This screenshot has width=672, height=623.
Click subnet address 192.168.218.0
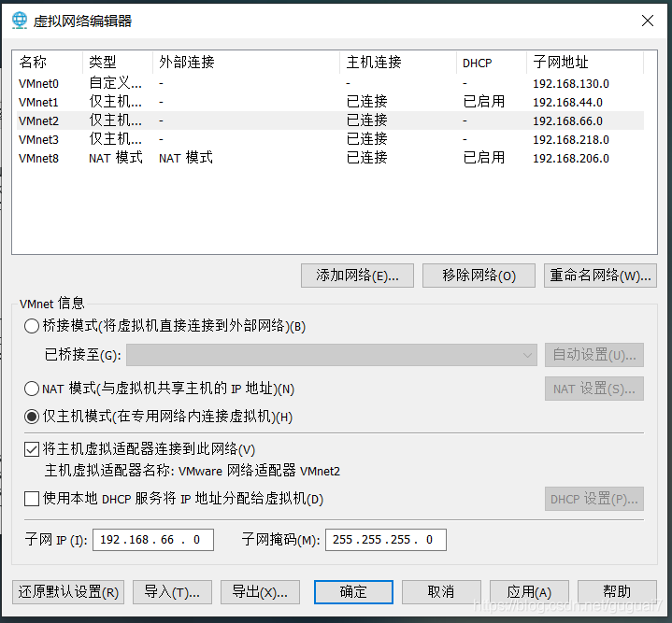click(x=571, y=139)
